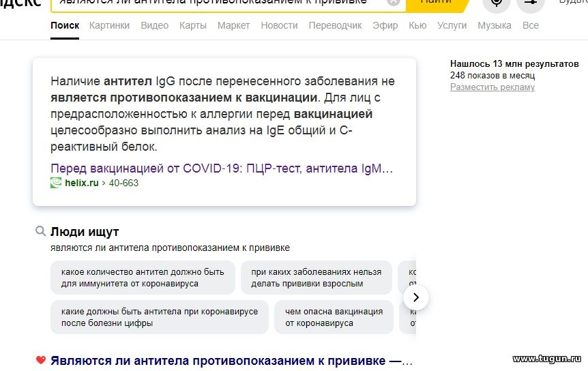Switch to the Картинки tab
Screen dimensions: 588x371
click(x=110, y=25)
